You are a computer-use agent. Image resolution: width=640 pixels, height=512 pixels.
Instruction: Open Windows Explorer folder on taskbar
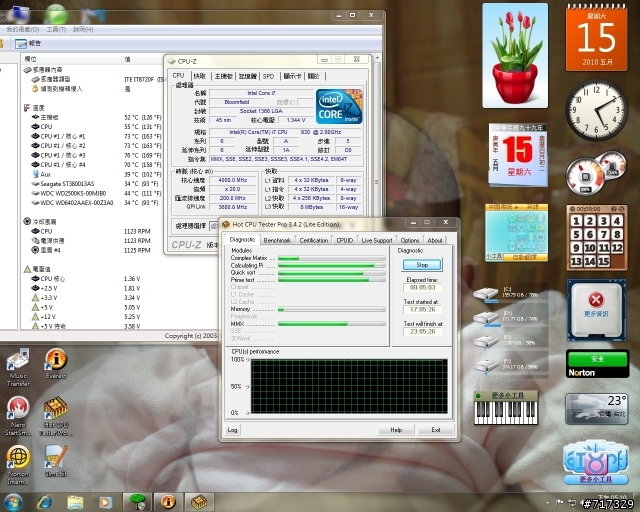[x=75, y=503]
